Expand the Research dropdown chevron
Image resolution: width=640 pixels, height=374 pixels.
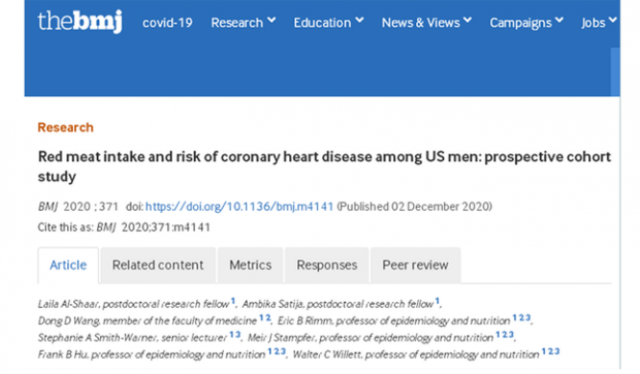(272, 20)
